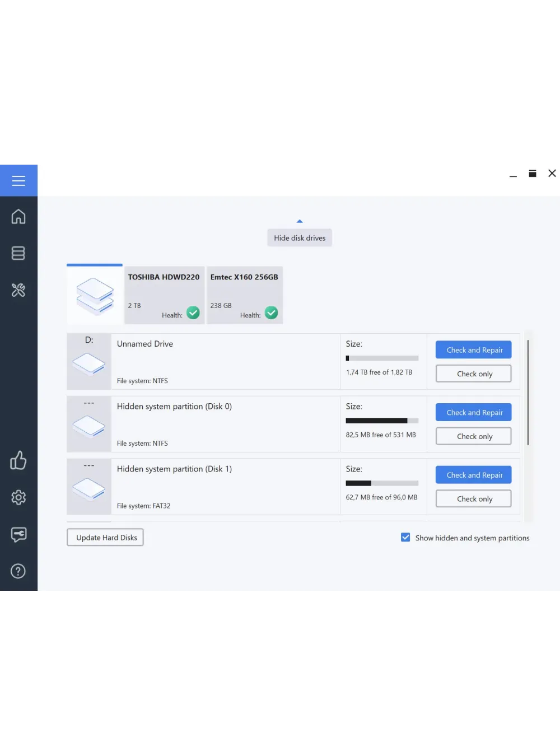Open the tools wrench sidebar icon
Image resolution: width=560 pixels, height=756 pixels.
(18, 290)
